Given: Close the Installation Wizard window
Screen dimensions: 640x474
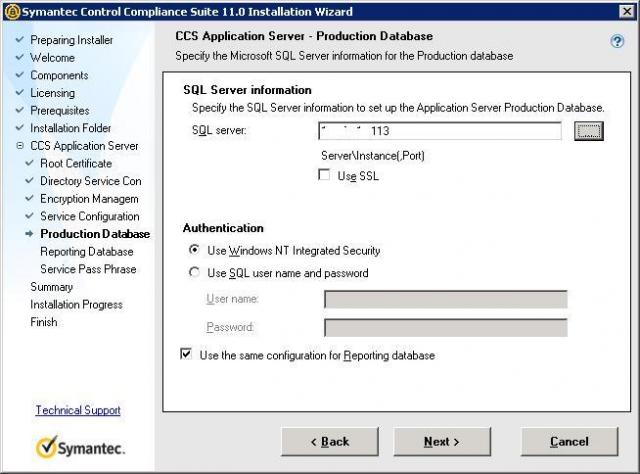Looking at the screenshot, I should click(627, 11).
